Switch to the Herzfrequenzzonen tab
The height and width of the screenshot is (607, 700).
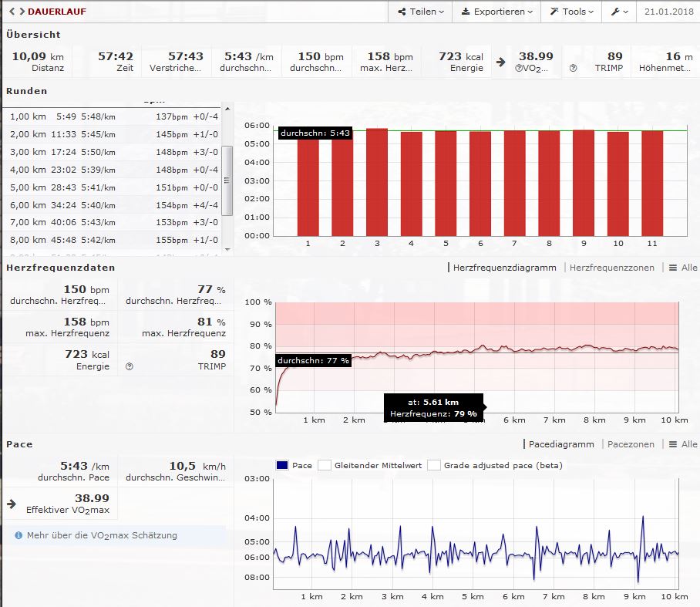pyautogui.click(x=611, y=268)
